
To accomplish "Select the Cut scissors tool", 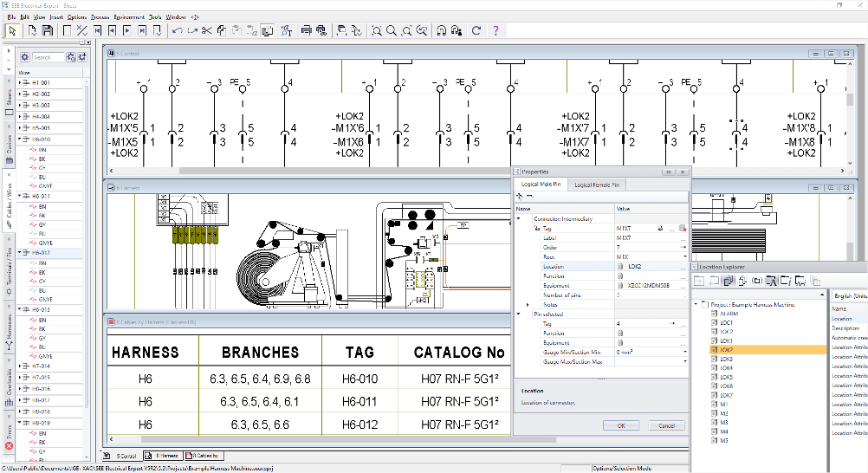I will pos(206,30).
